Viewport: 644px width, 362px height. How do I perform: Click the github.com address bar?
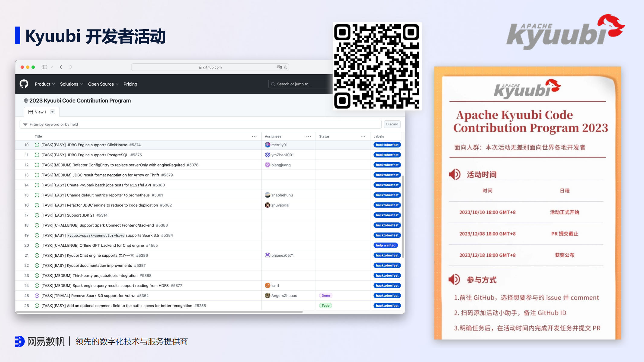pyautogui.click(x=210, y=67)
